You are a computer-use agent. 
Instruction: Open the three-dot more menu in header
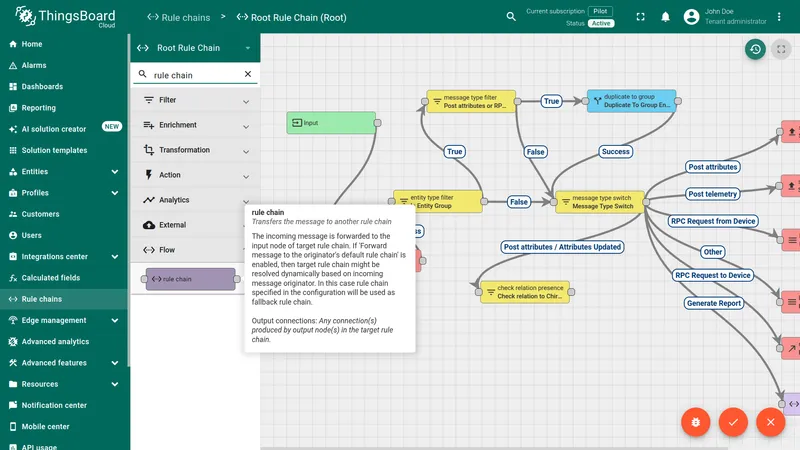coord(779,17)
